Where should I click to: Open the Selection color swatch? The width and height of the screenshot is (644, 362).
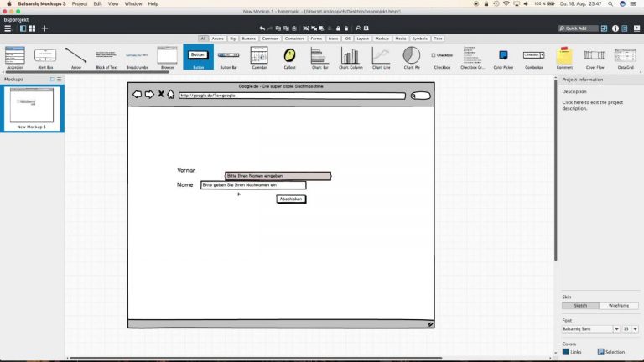(x=601, y=352)
